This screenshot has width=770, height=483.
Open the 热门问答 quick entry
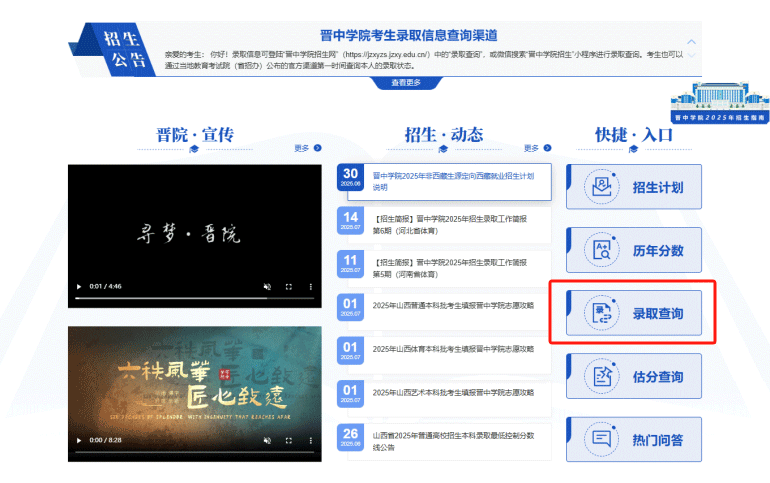click(x=634, y=439)
